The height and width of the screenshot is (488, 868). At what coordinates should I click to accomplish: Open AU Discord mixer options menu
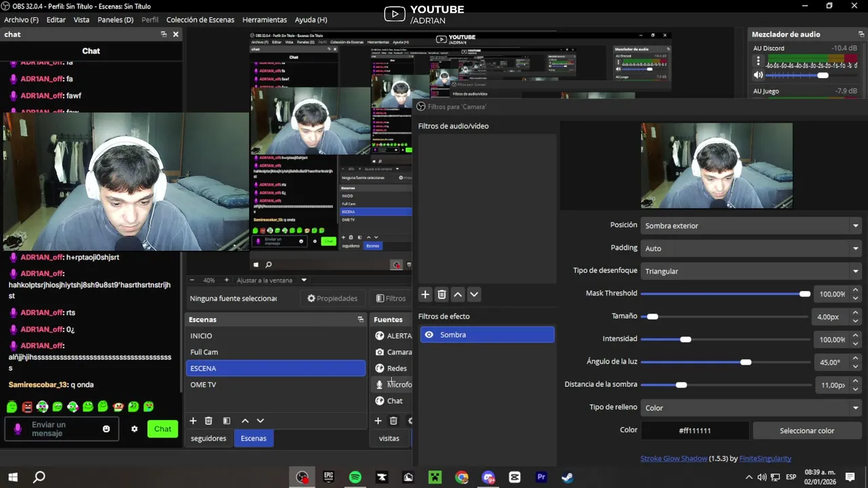point(759,60)
